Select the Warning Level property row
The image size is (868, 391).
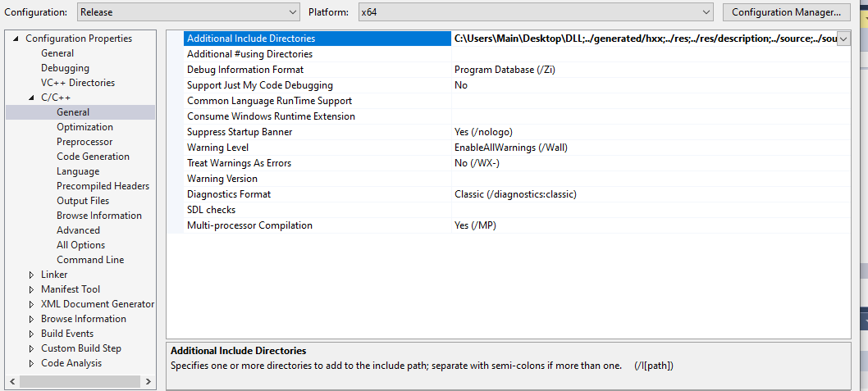517,148
